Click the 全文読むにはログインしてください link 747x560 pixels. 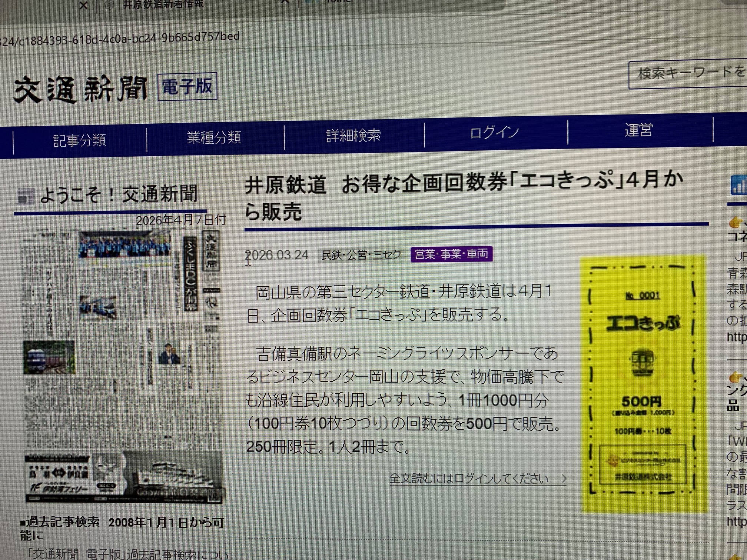point(469,479)
